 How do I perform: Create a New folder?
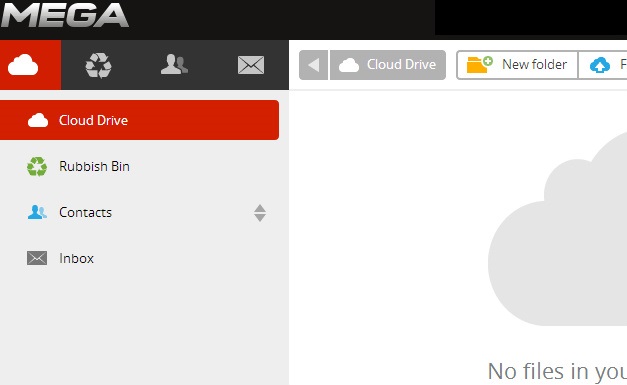pyautogui.click(x=517, y=65)
